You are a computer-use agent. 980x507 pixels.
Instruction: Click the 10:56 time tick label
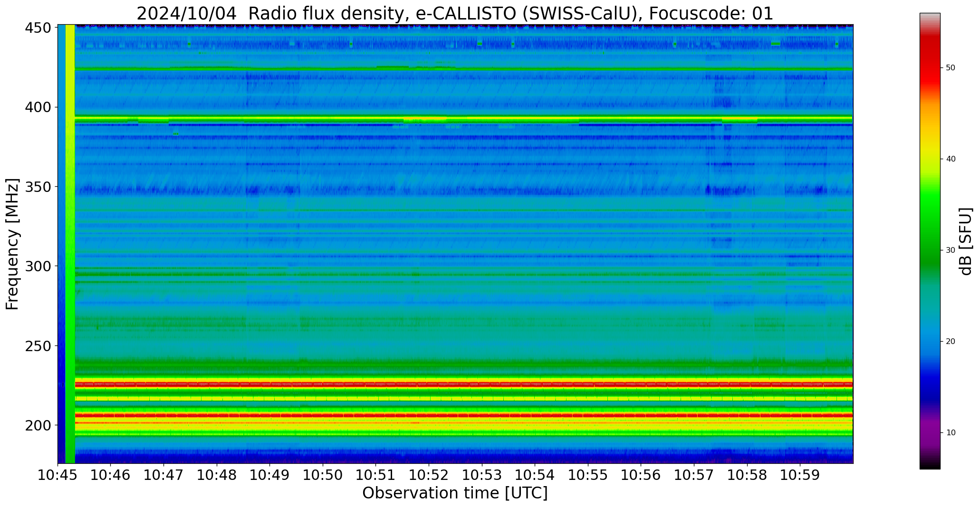[641, 475]
